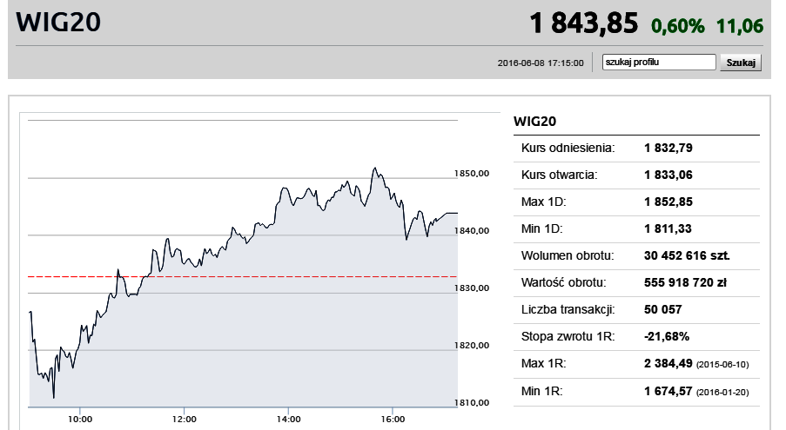Click the 2016-06-08 17:15:00 timestamp
Viewport: 786px width, 430px height.
(540, 63)
